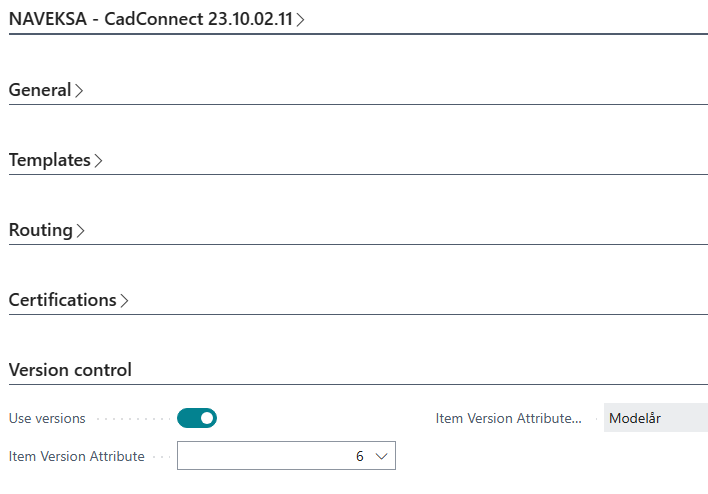Open the NAVEKSA - CadConnect 23.10.02.11 title

coord(150,19)
